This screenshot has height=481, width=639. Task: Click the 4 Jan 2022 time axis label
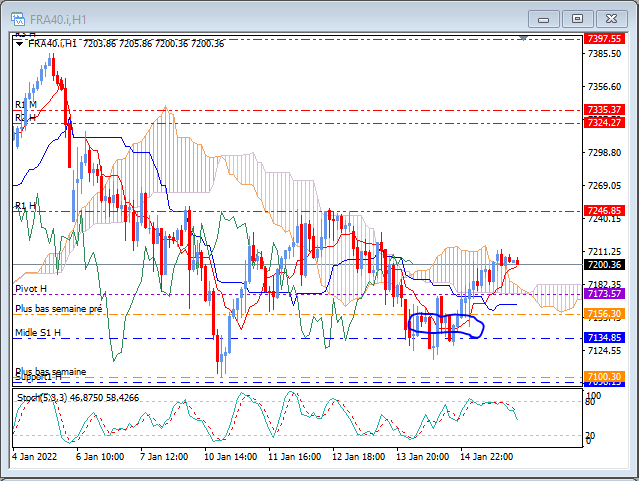tap(35, 457)
